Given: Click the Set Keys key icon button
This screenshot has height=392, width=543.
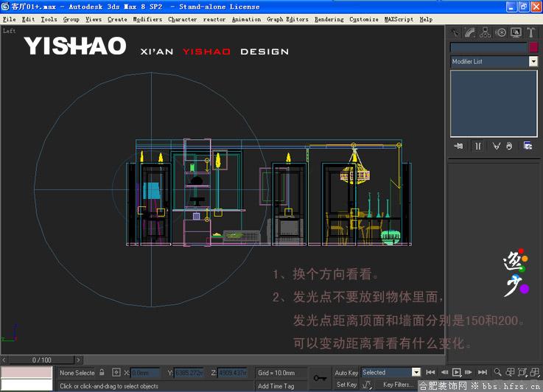Looking at the screenshot, I should [319, 378].
